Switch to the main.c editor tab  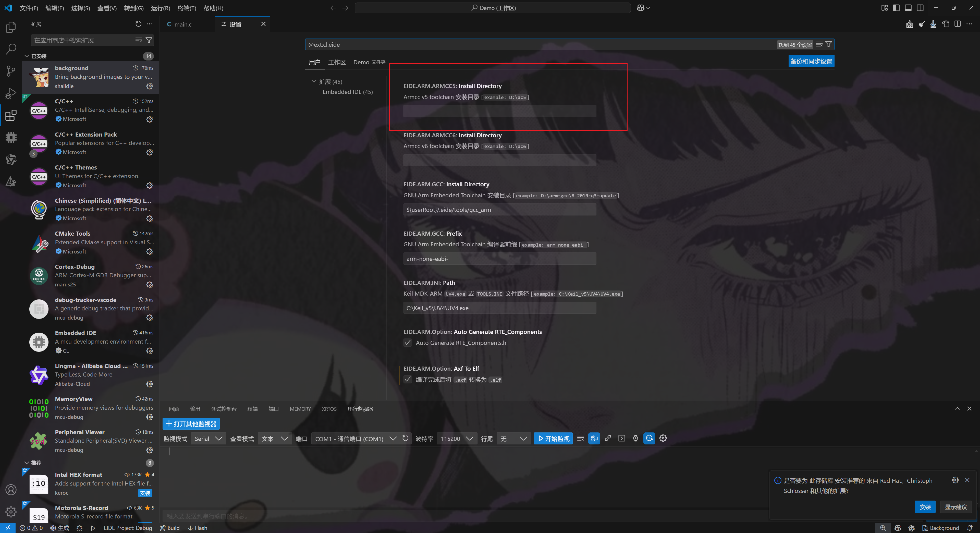coord(183,24)
